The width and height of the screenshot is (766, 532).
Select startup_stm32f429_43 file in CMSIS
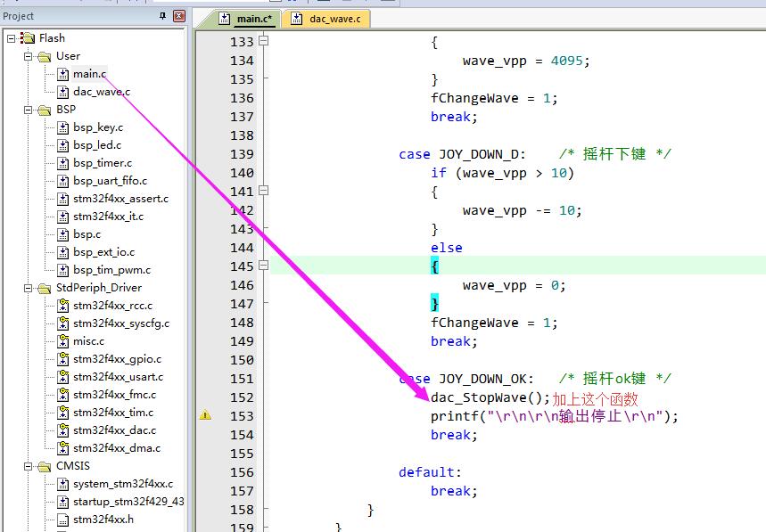point(128,502)
